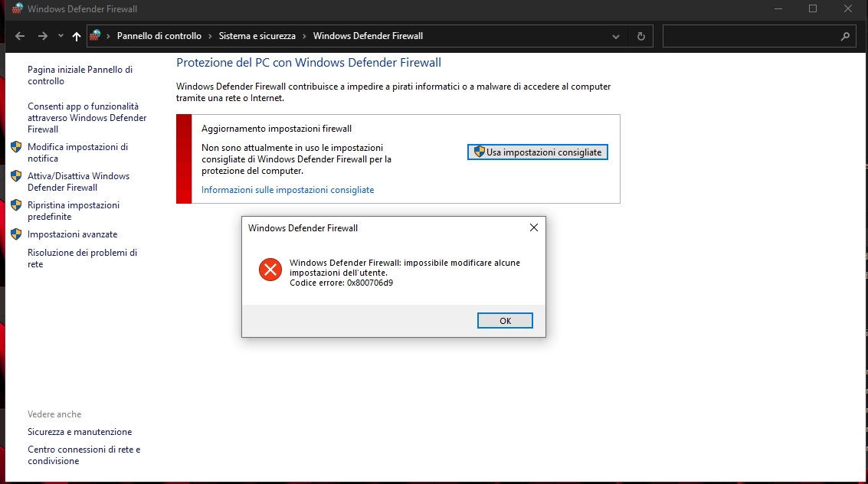Viewport: 868px width, 484px height.
Task: Click shield icon beside 'Impostazioni avanzate'
Action: (16, 234)
